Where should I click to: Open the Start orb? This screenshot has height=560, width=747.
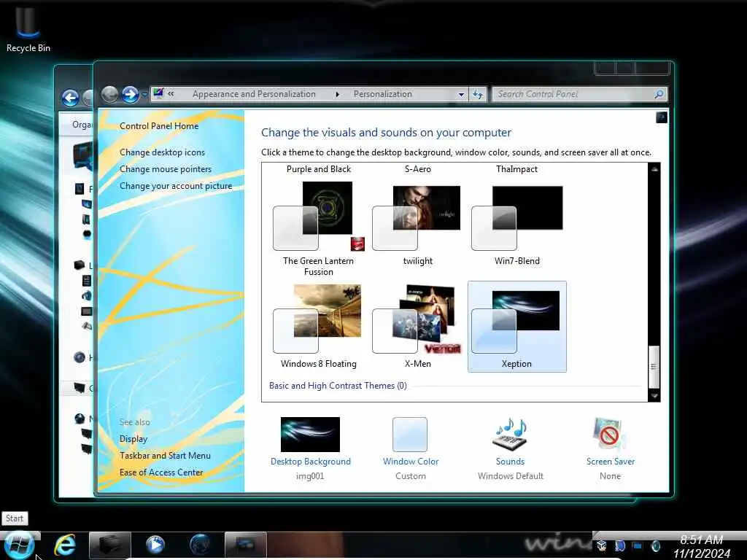click(18, 545)
